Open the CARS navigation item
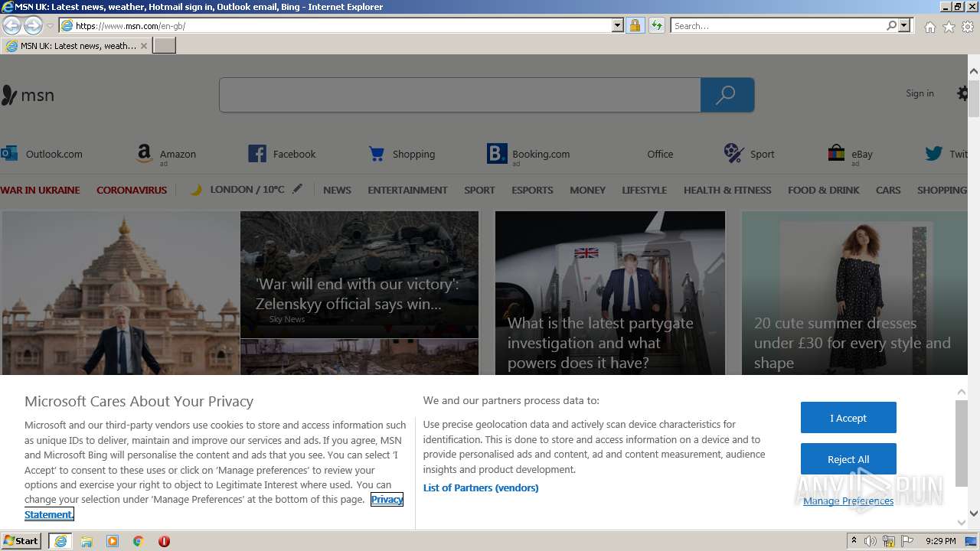The width and height of the screenshot is (980, 551). tap(888, 190)
